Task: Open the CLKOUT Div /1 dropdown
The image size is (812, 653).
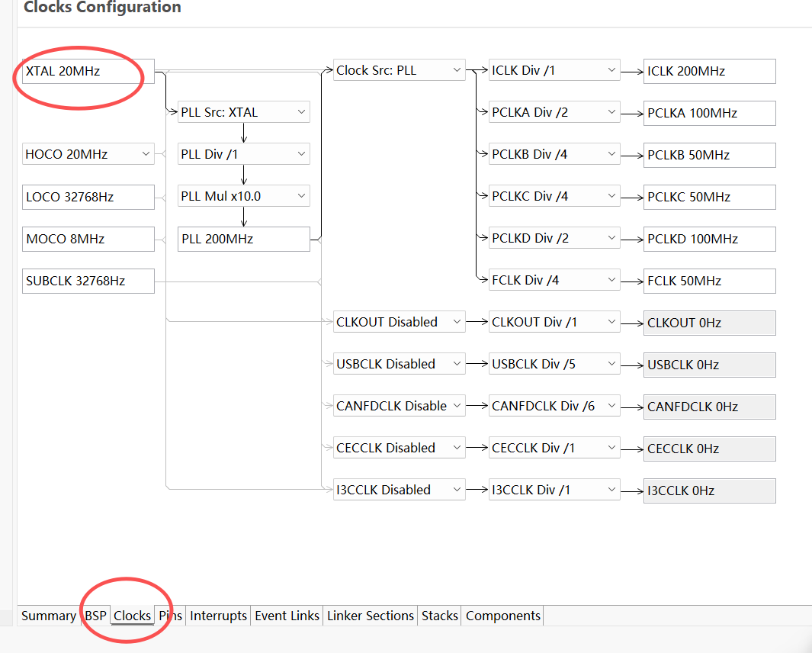Action: click(x=554, y=323)
